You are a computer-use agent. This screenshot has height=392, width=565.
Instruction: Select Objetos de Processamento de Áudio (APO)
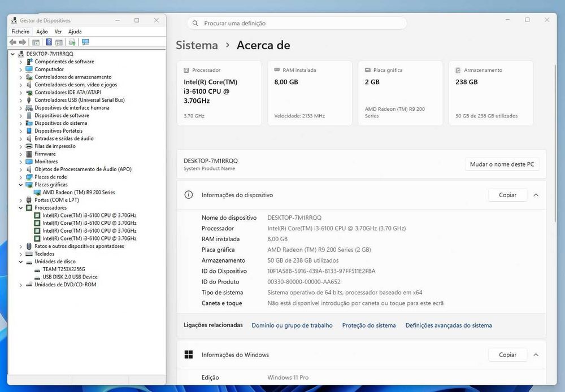(83, 169)
